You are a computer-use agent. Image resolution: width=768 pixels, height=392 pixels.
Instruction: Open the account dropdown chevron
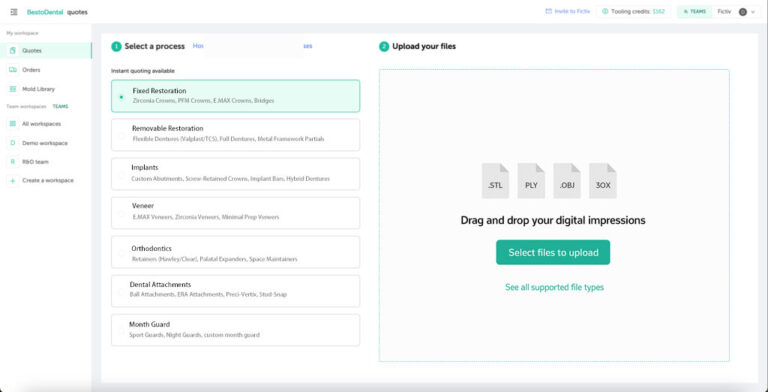coord(753,12)
